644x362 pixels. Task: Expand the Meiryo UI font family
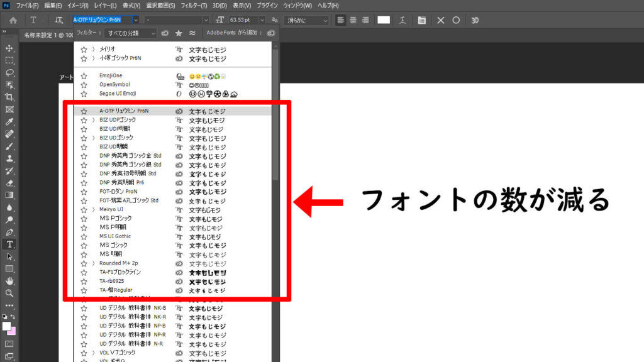(93, 209)
